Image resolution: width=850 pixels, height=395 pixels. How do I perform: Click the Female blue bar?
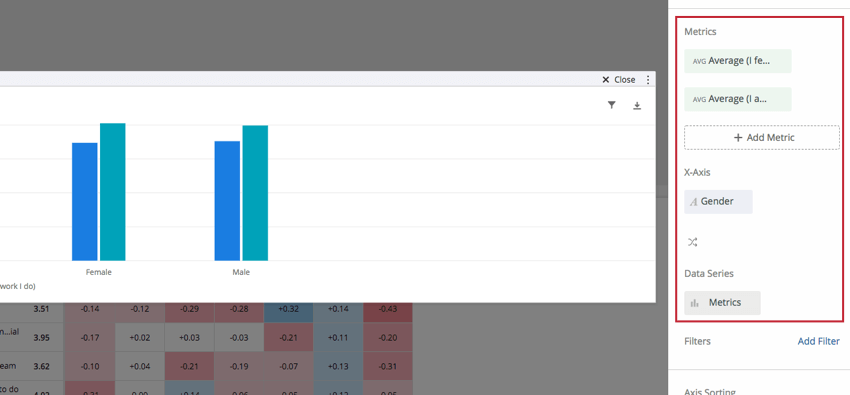point(85,202)
